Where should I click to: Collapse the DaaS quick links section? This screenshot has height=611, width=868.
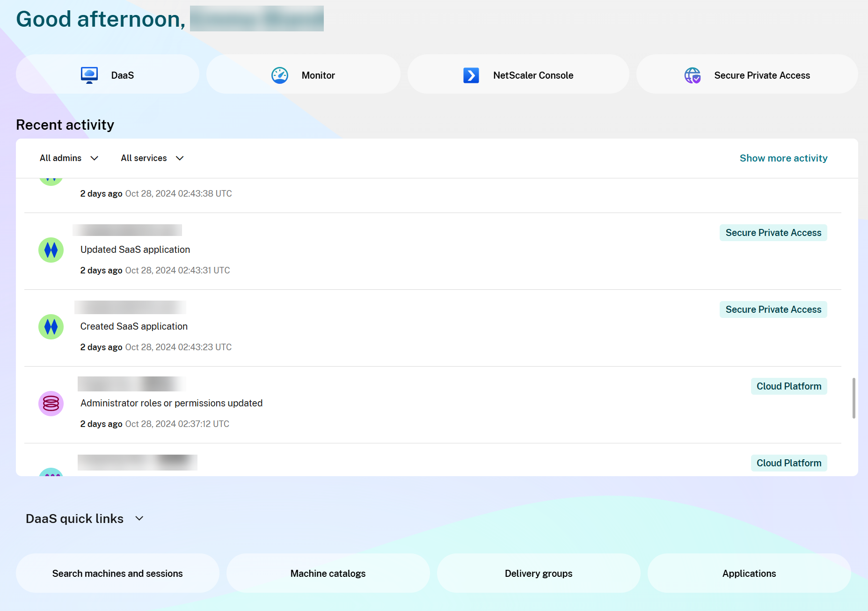139,519
